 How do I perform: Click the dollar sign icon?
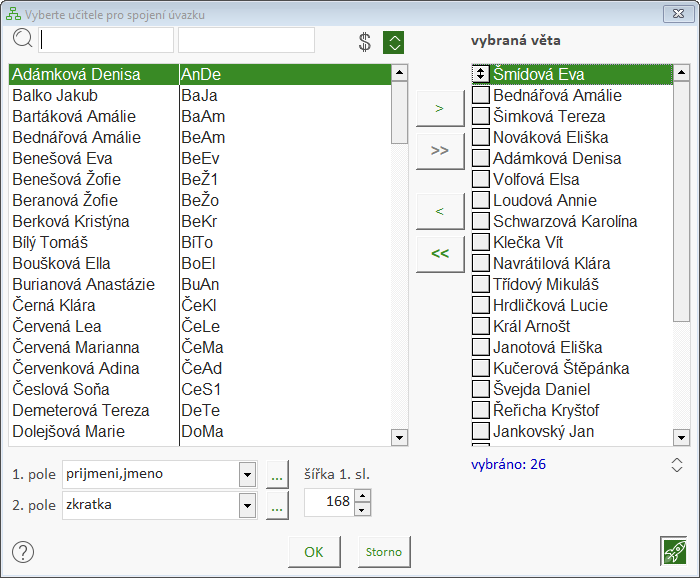(365, 42)
